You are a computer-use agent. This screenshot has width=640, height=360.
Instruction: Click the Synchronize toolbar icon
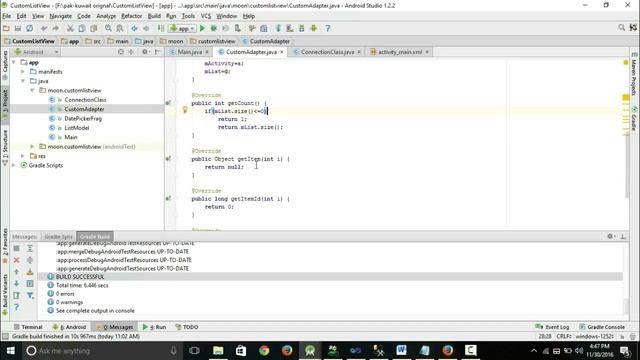[x=29, y=28]
